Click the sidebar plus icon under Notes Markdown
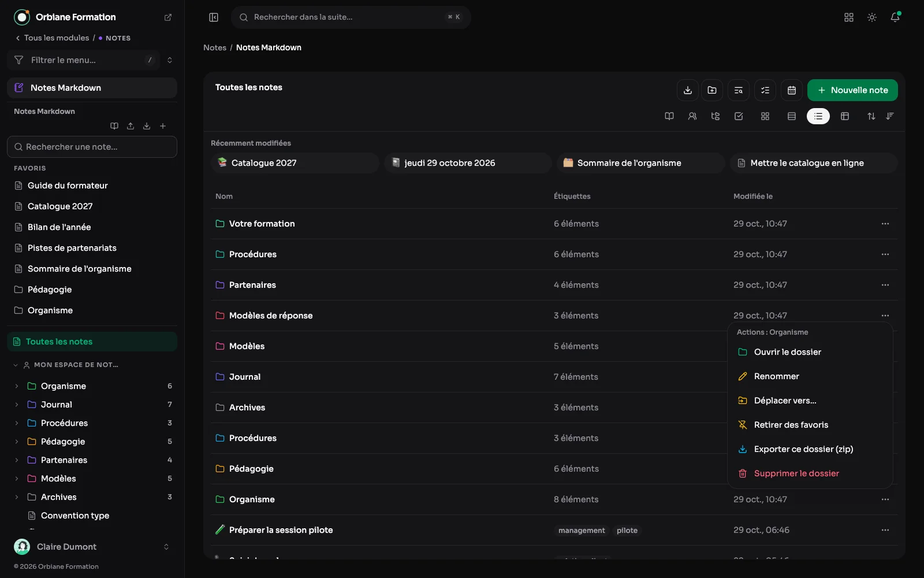Screen dimensions: 924x578 coord(163,126)
